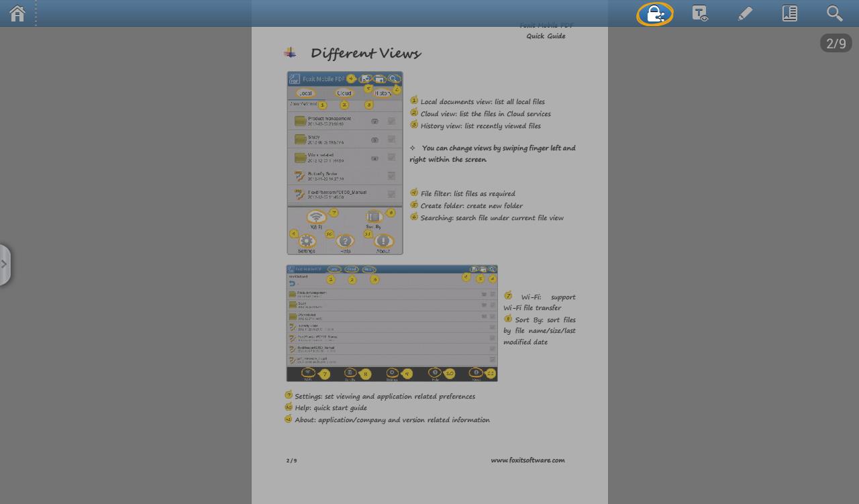This screenshot has height=504, width=859.
Task: Select 'Local documents view: list all local files'
Action: pos(483,102)
